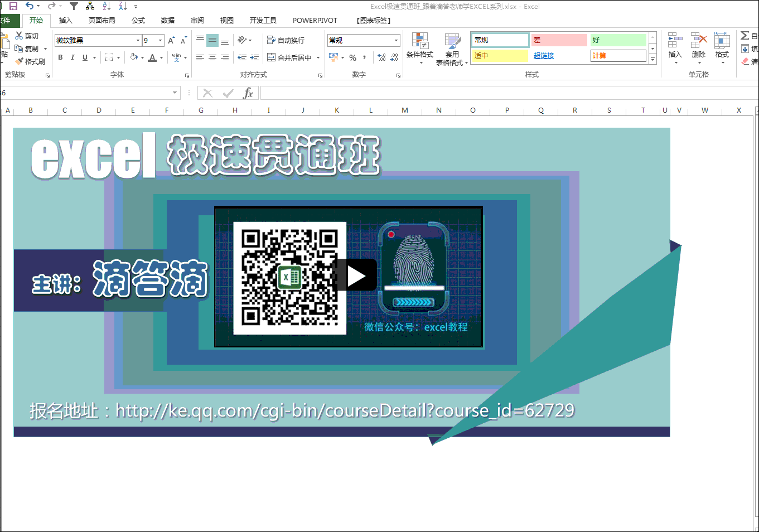Click the Format Painter brush icon
The image size is (759, 532).
tap(20, 61)
